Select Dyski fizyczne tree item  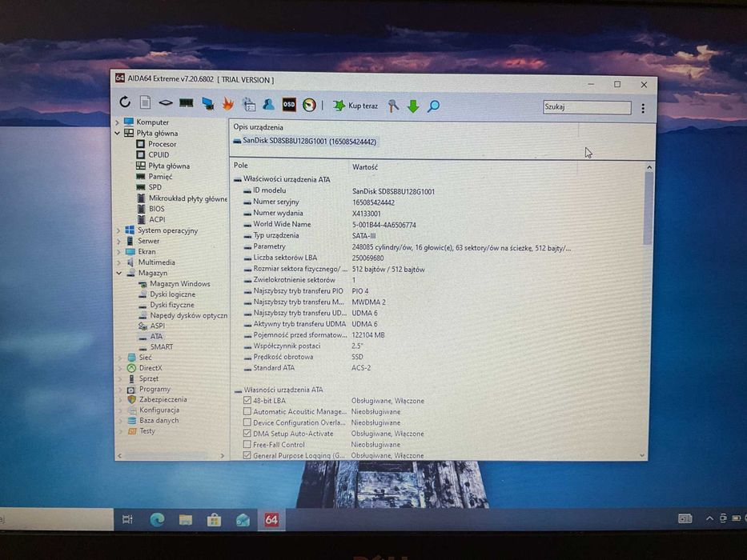point(172,305)
